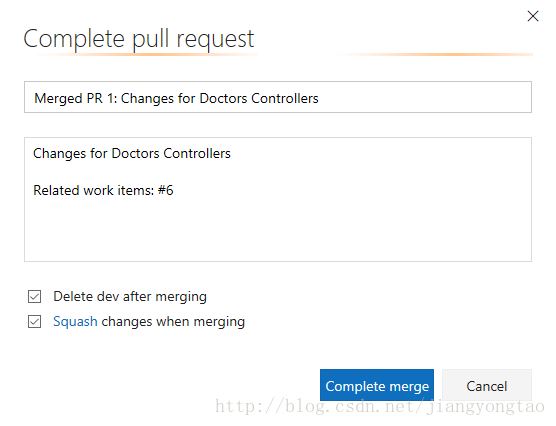556x426 pixels.
Task: Place cursor on description's first line text
Action: click(x=132, y=154)
